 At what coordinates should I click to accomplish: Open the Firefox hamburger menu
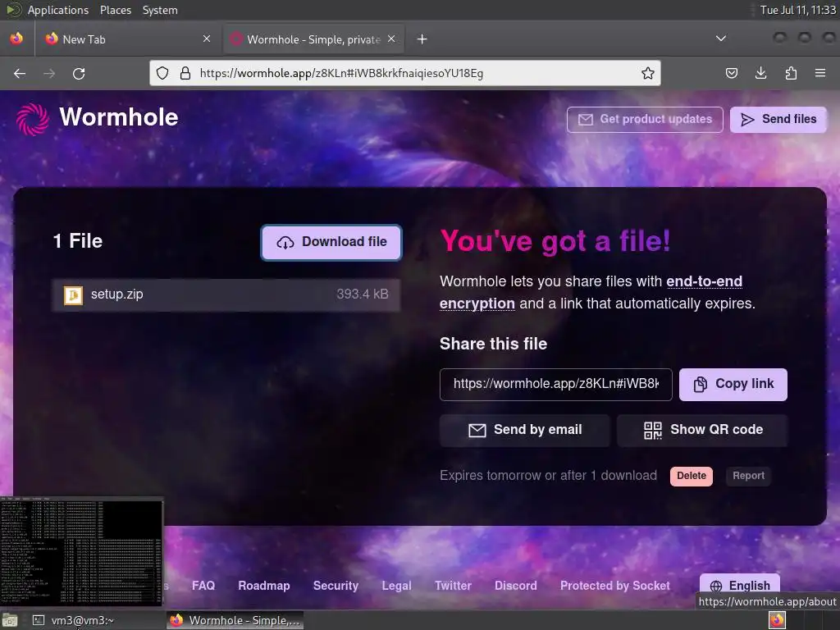tap(819, 73)
